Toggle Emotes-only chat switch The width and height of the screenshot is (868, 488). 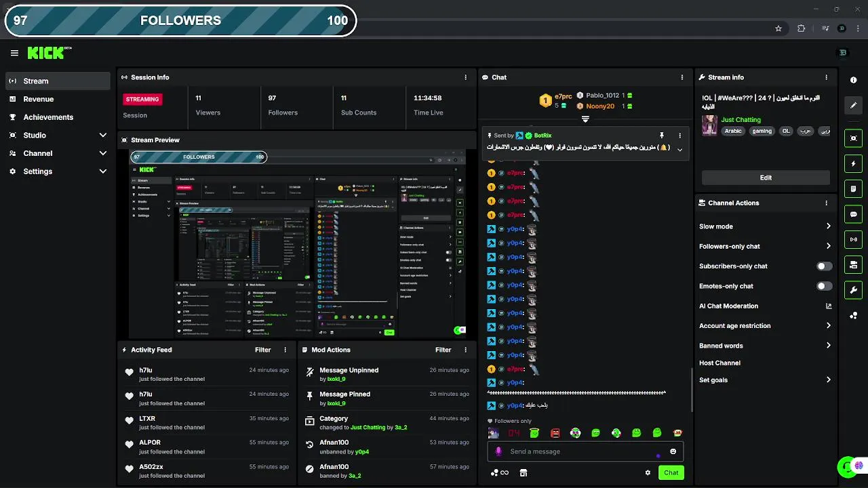tap(824, 286)
